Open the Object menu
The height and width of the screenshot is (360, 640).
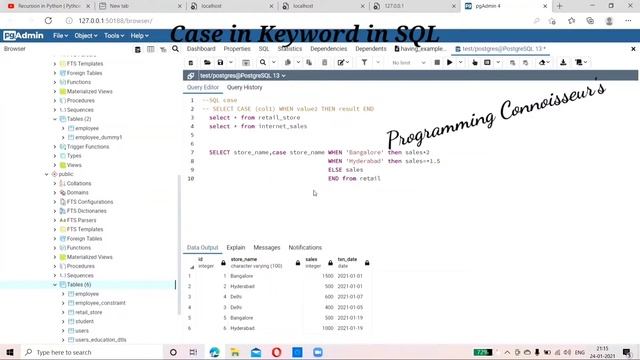click(x=86, y=36)
